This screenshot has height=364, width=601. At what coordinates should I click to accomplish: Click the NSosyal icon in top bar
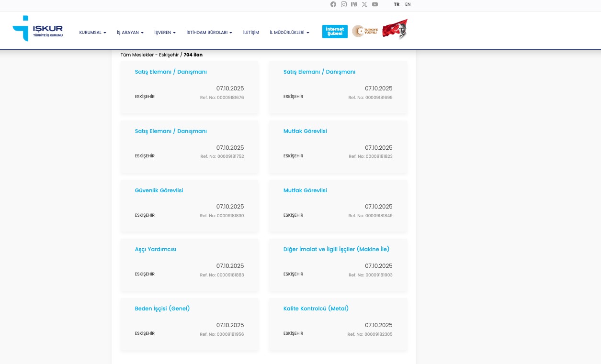[354, 4]
